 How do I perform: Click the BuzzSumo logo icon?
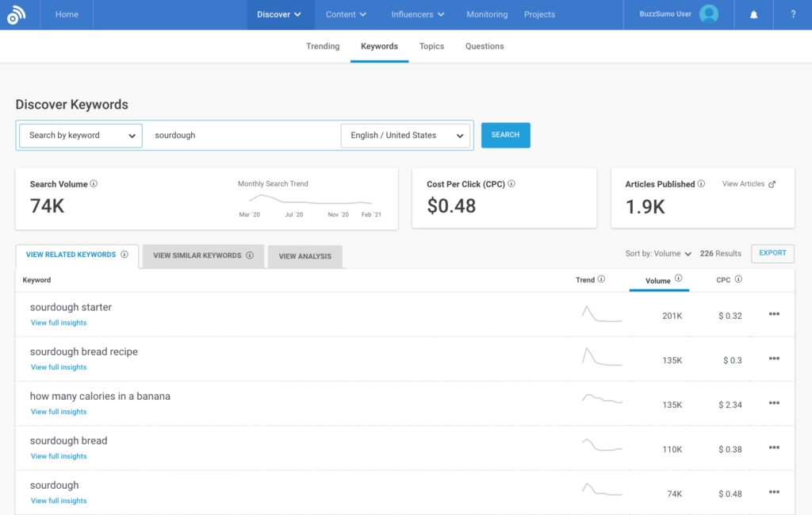coord(18,13)
